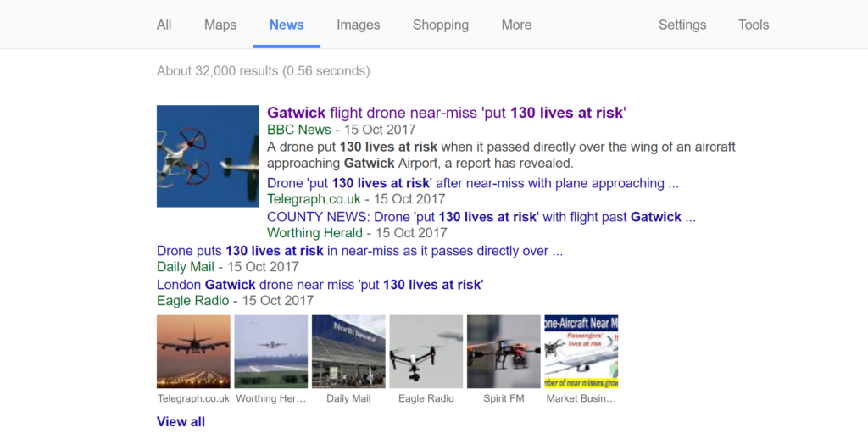Image resolution: width=868 pixels, height=439 pixels.
Task: Click the Spirit FM drone thumbnail
Action: click(504, 352)
